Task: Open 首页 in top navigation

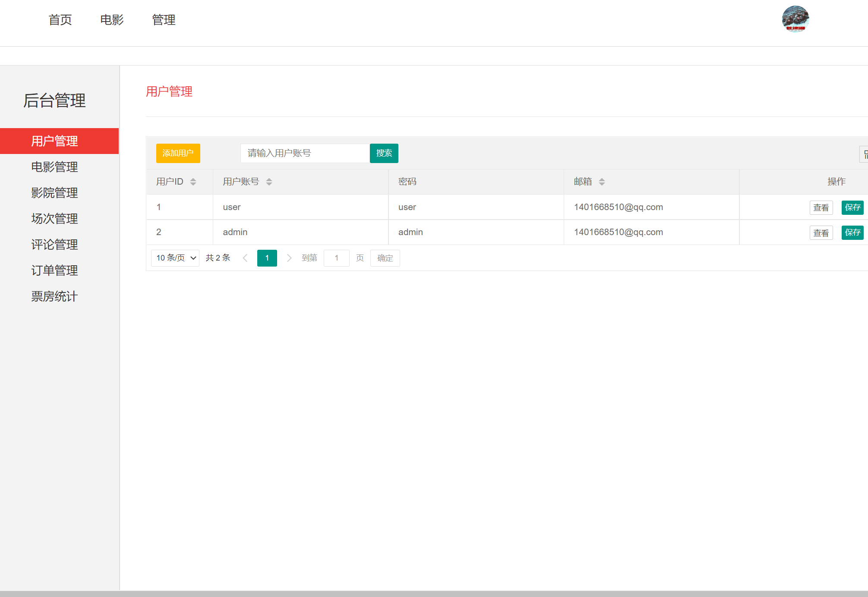Action: point(60,20)
